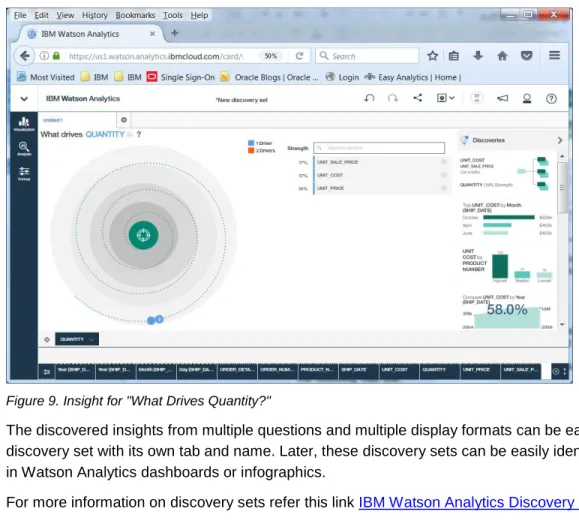Bookmark this page with the star icon
The width and height of the screenshot is (579, 524).
(432, 56)
